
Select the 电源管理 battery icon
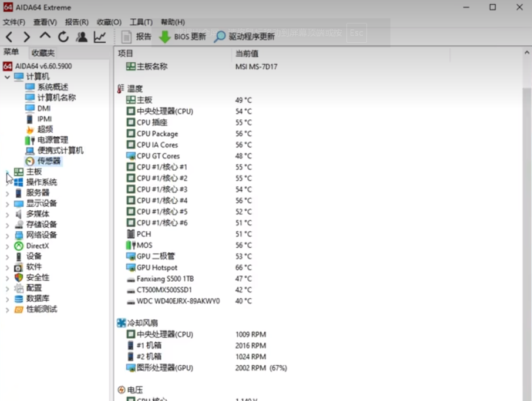30,140
